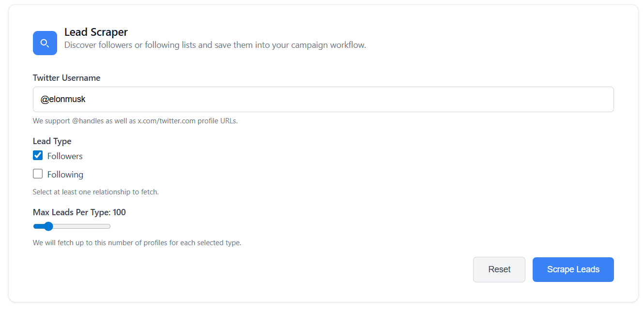Click the card subtitle about campaign workflow
Viewport: 644px width, 310px height.
(215, 44)
